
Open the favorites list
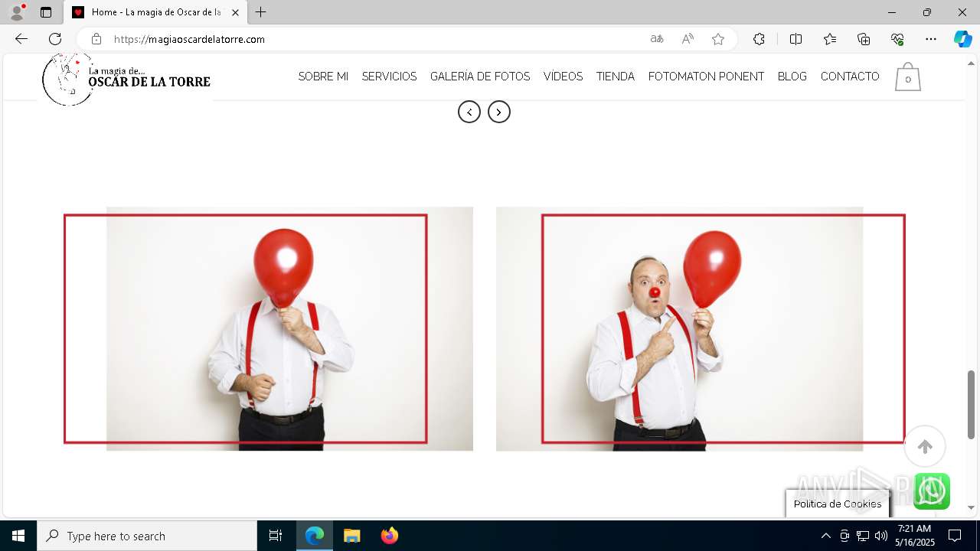tap(830, 39)
